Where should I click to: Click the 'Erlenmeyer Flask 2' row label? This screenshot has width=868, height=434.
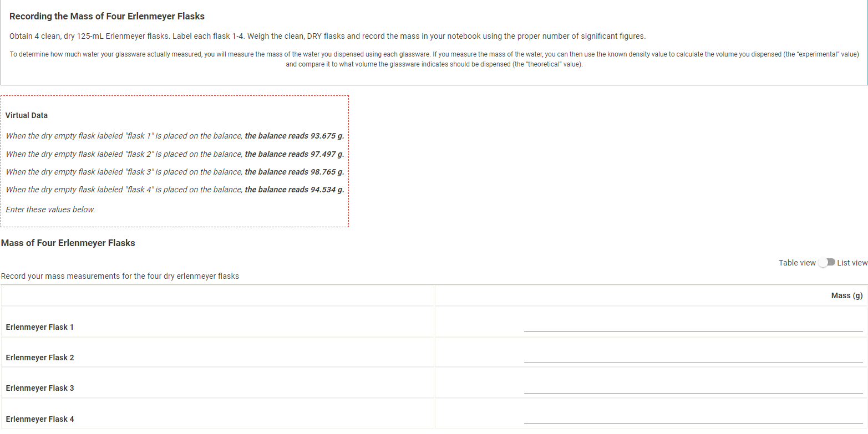39,358
